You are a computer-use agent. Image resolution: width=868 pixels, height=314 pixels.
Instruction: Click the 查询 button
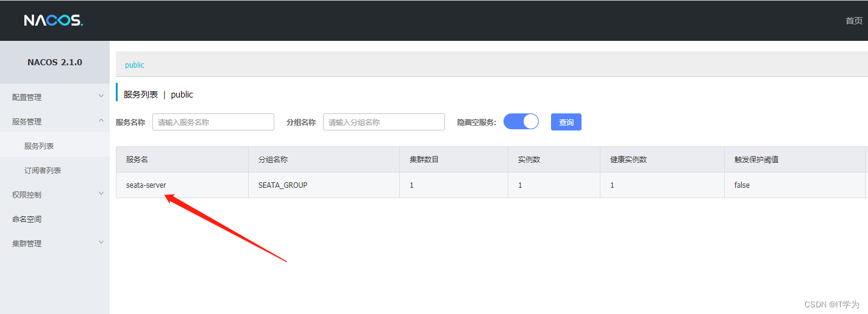pyautogui.click(x=566, y=122)
